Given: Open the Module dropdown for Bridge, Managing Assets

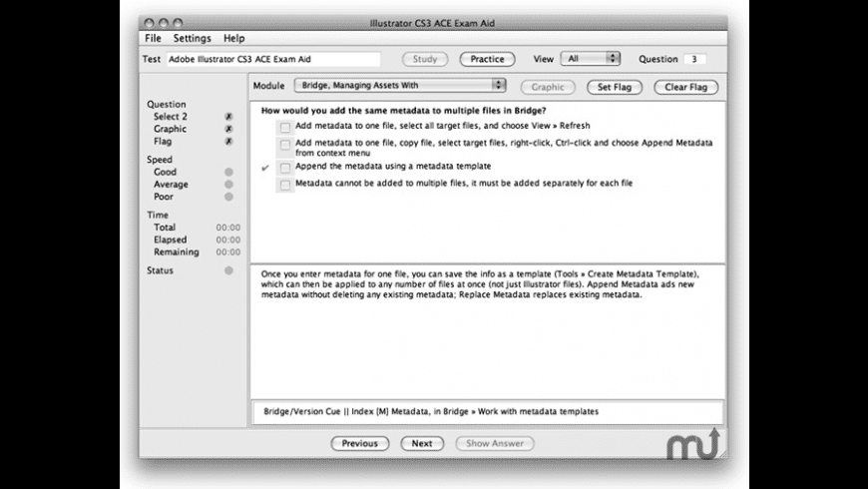Looking at the screenshot, I should pyautogui.click(x=400, y=85).
